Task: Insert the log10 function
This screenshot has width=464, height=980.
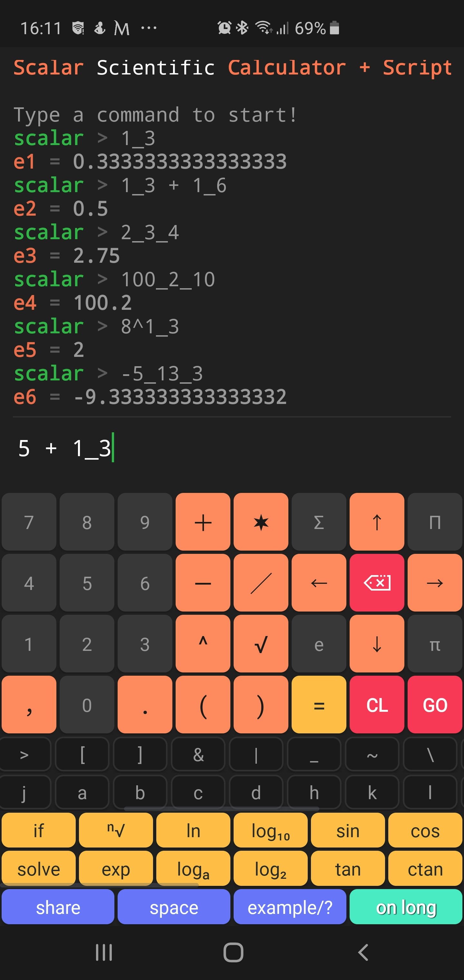Action: pos(270,830)
